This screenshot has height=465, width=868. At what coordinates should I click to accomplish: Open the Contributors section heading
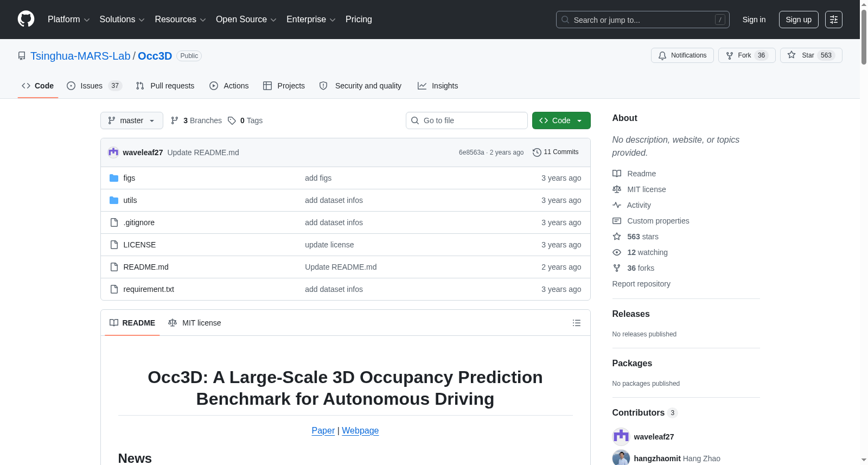click(x=644, y=413)
